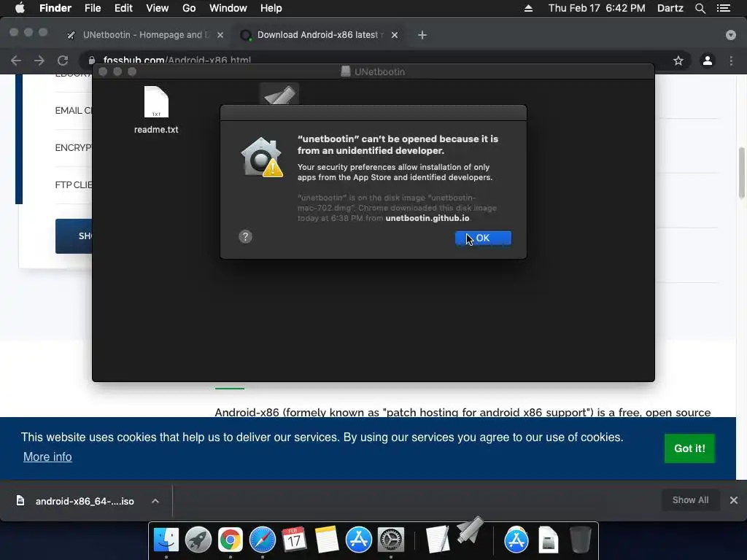Open Notes from the Dock
This screenshot has width=747, height=560.
[327, 540]
